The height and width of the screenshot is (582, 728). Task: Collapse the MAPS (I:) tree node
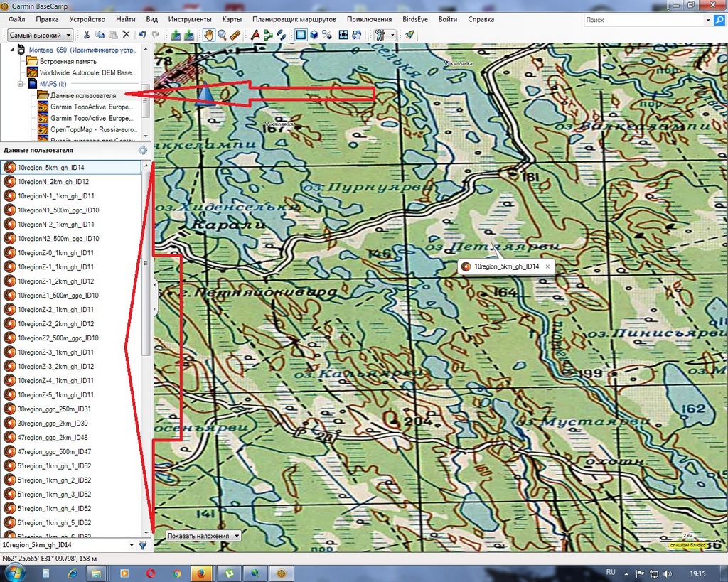(x=21, y=84)
